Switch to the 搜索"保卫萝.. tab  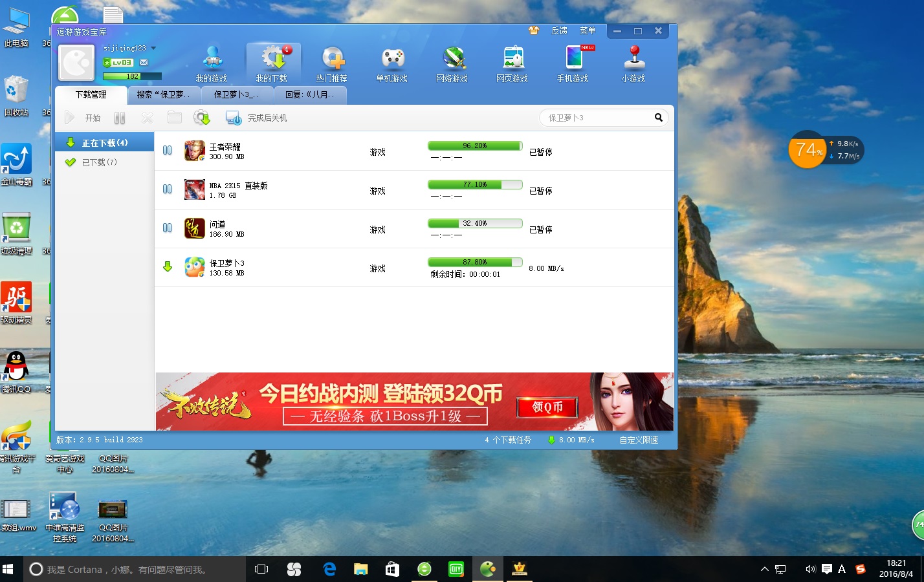tap(164, 94)
